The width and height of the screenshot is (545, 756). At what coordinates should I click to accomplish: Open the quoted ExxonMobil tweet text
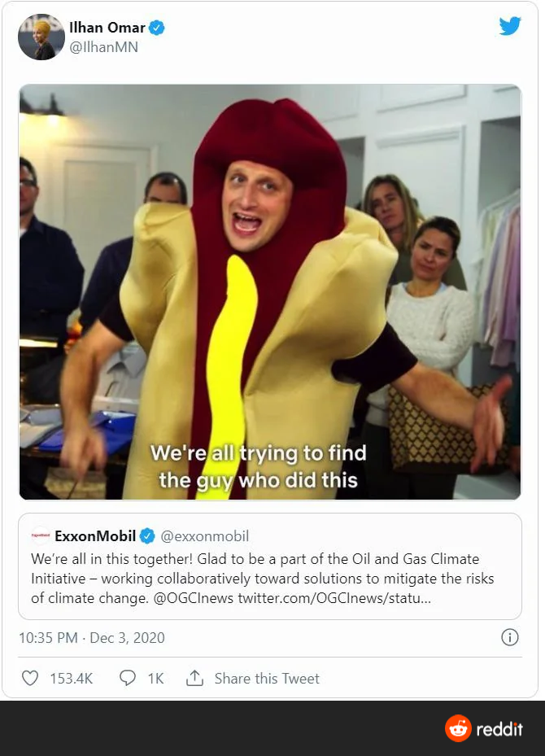[262, 578]
